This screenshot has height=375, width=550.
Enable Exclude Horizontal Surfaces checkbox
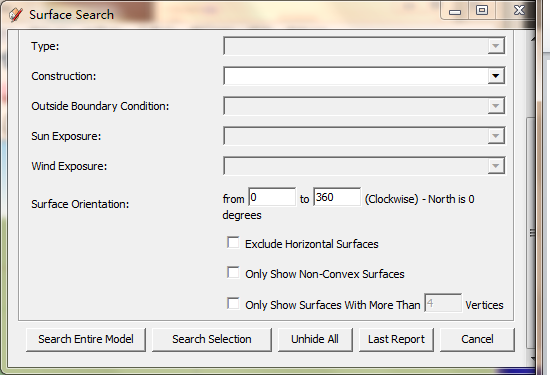click(x=233, y=243)
